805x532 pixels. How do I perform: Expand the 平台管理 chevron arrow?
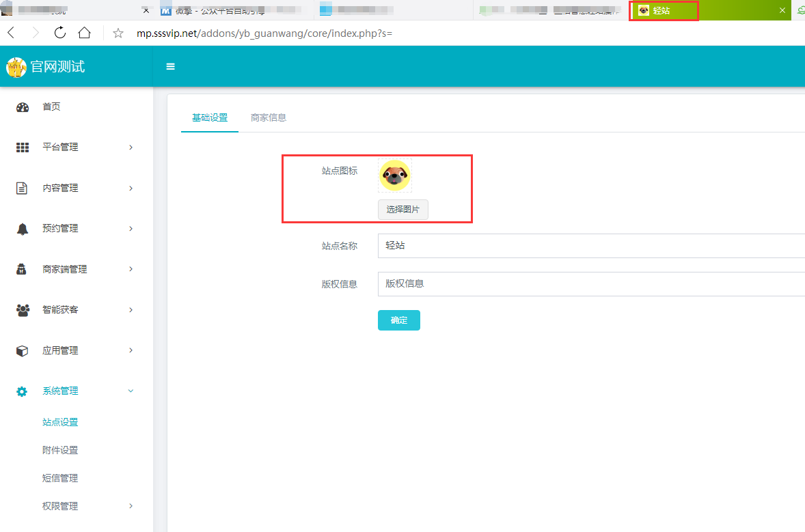coord(131,148)
